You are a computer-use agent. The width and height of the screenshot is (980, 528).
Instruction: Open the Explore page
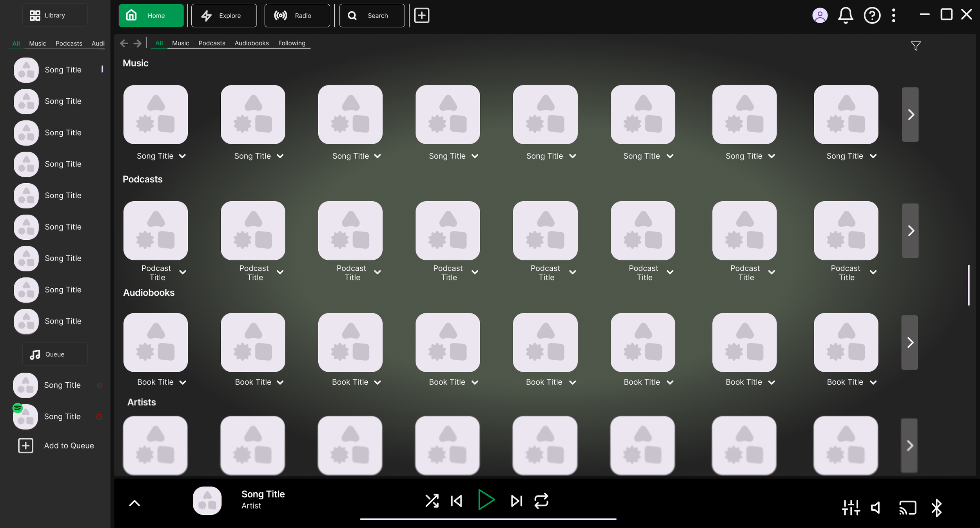(224, 16)
